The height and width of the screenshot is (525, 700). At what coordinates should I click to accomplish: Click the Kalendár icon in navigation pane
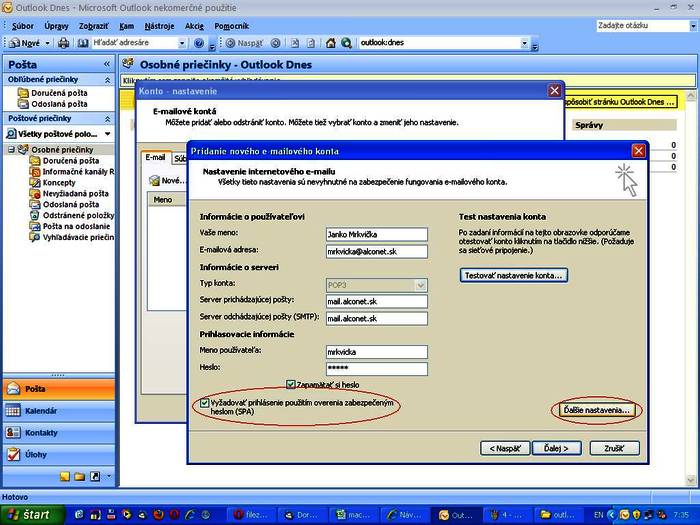tap(13, 411)
